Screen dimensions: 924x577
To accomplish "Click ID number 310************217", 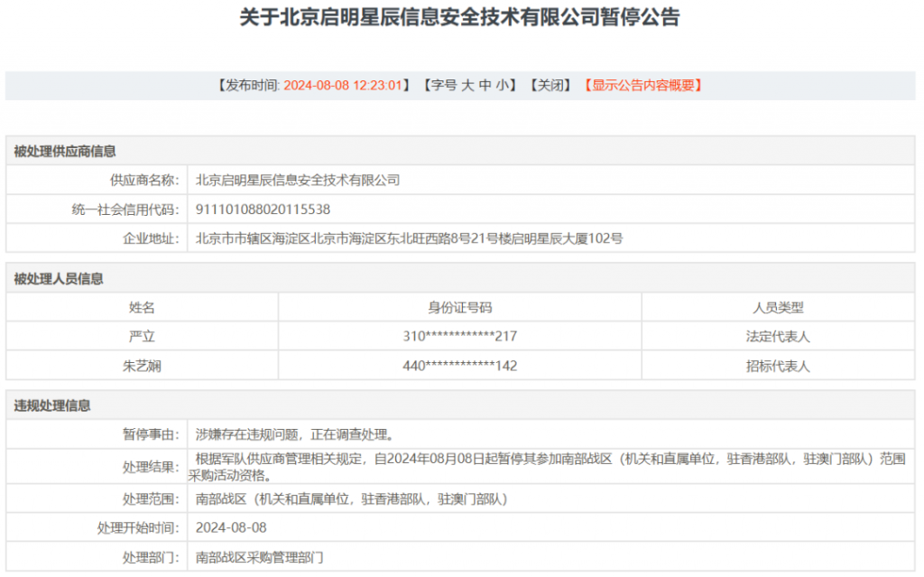I will [x=459, y=336].
